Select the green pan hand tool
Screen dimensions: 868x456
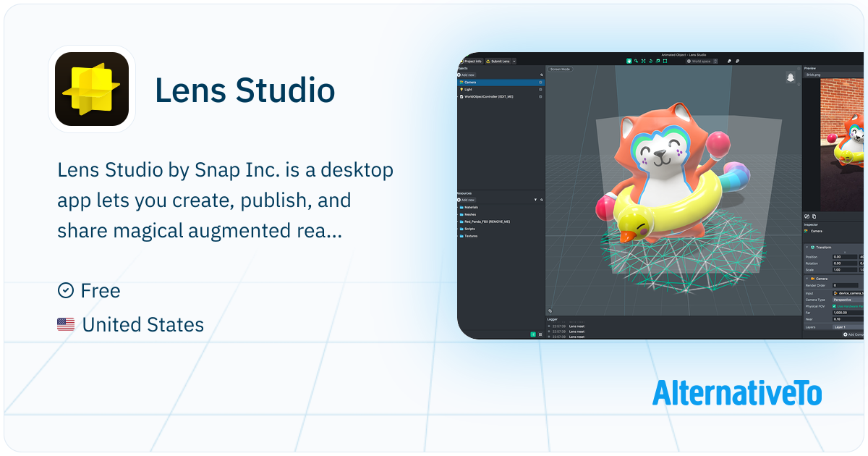tap(629, 62)
